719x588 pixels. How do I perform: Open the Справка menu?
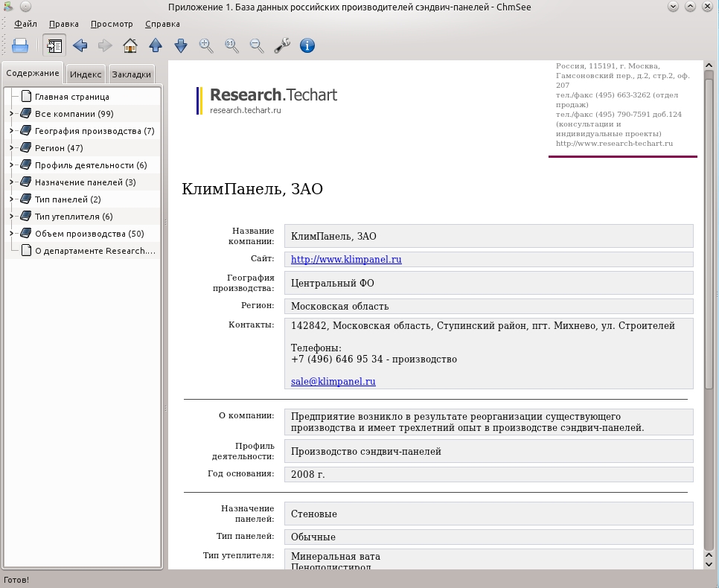(162, 24)
